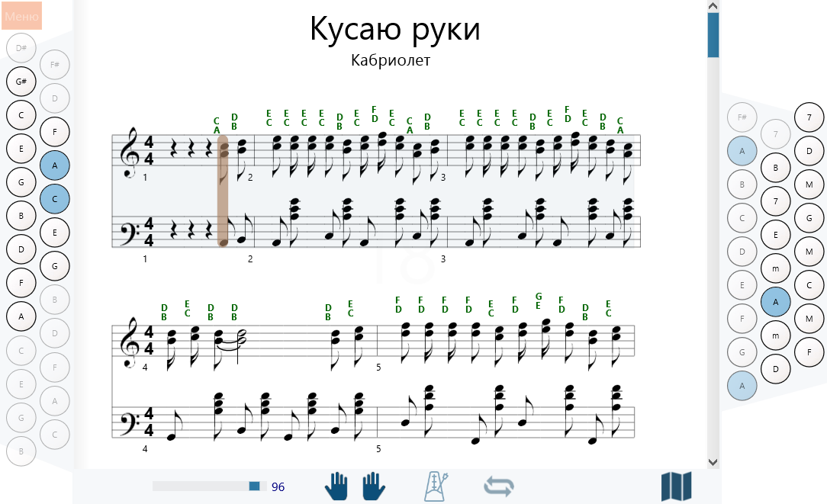Click the tempo value 96
This screenshot has height=504, width=827.
pos(278,486)
